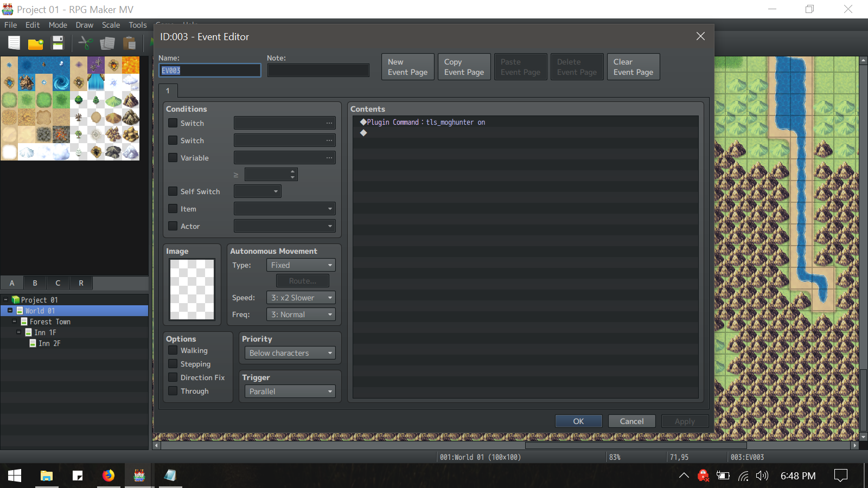This screenshot has width=868, height=488.
Task: Toggle the Stepping option checkbox
Action: (x=173, y=364)
